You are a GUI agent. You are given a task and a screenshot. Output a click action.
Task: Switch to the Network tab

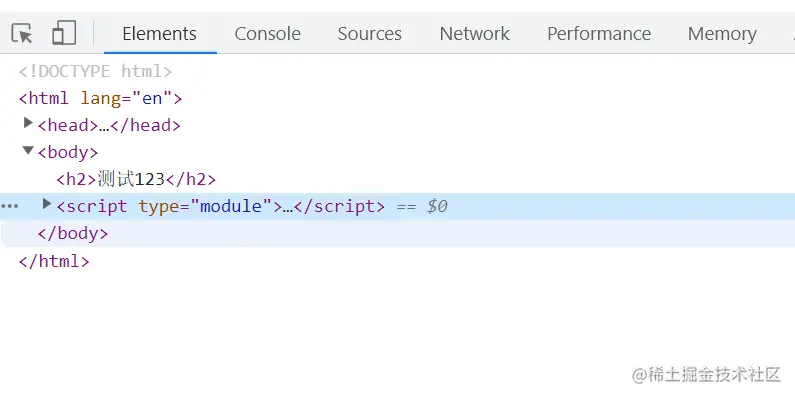coord(474,33)
